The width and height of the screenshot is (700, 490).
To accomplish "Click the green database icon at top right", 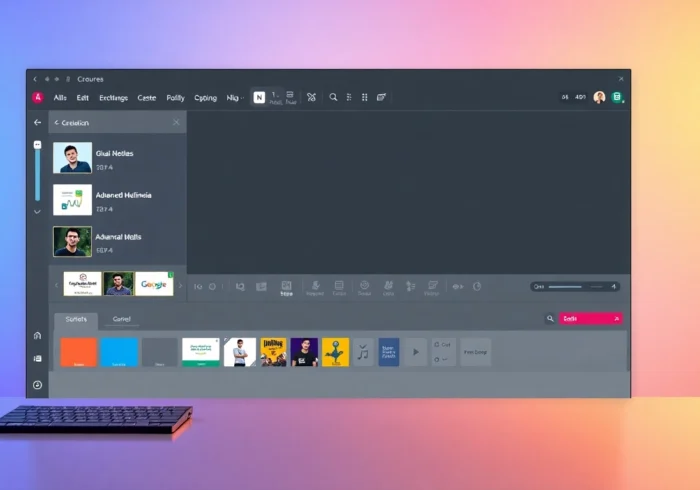I will tap(617, 97).
